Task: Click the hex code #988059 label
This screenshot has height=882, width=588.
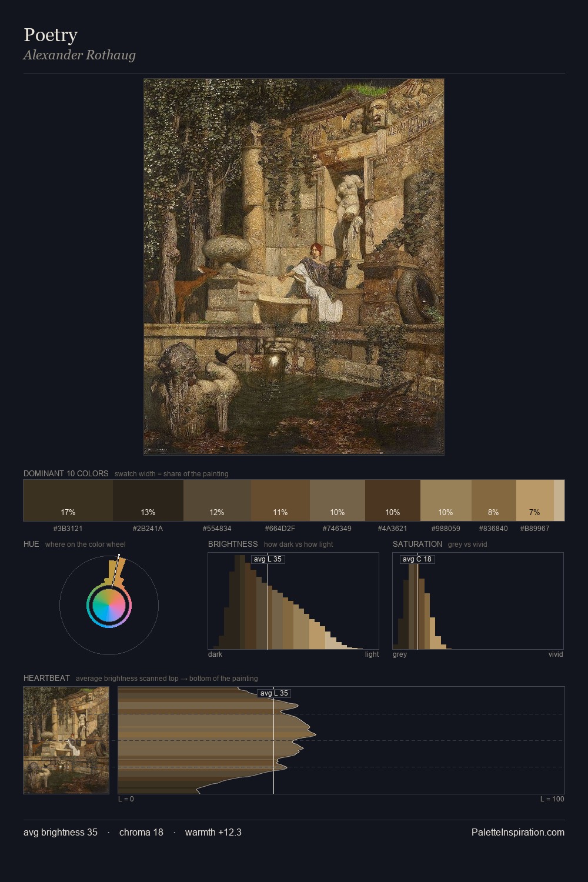Action: pos(446,529)
